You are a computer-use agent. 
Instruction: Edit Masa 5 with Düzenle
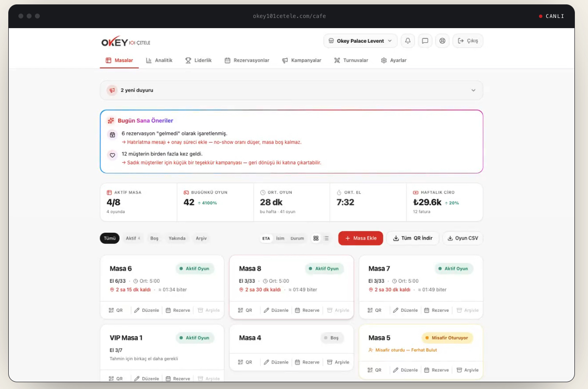click(406, 370)
